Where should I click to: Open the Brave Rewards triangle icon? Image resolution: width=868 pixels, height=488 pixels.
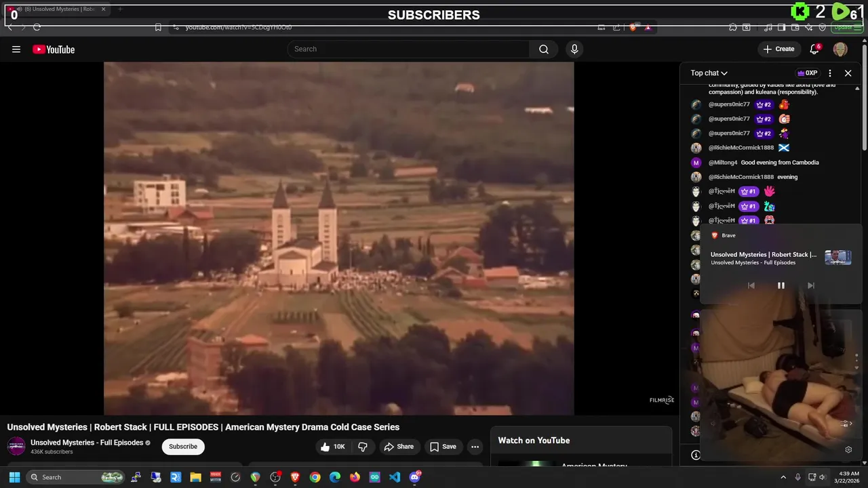pyautogui.click(x=648, y=27)
